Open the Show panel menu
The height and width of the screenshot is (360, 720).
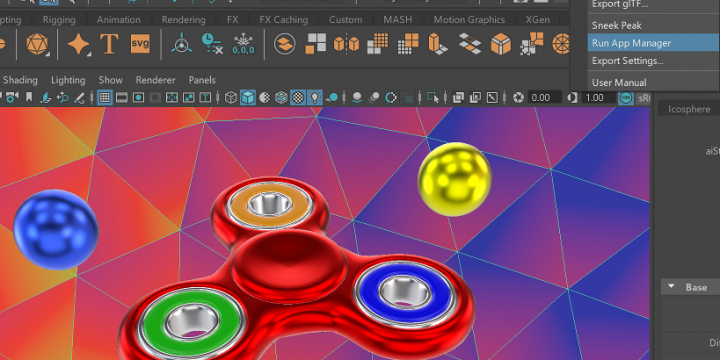pos(110,80)
